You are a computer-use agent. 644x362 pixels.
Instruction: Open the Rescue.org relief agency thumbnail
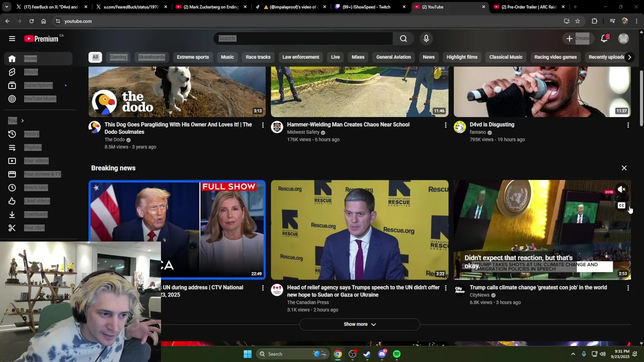(360, 230)
